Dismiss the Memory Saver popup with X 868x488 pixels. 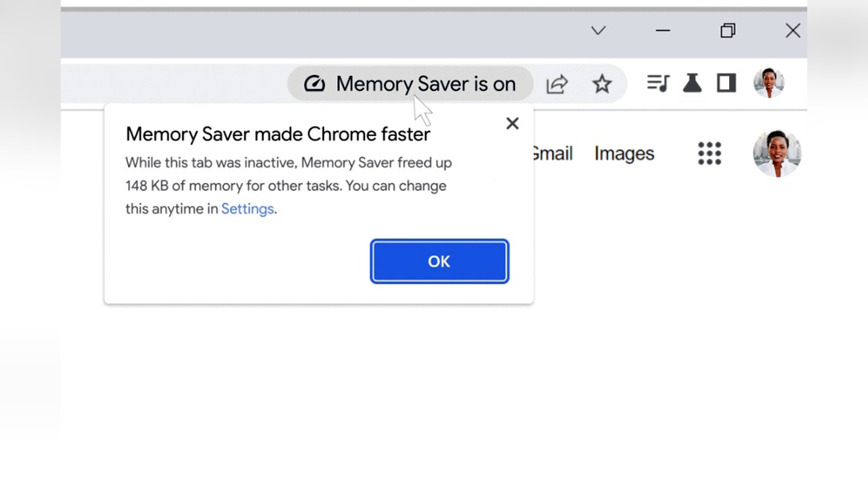click(512, 124)
